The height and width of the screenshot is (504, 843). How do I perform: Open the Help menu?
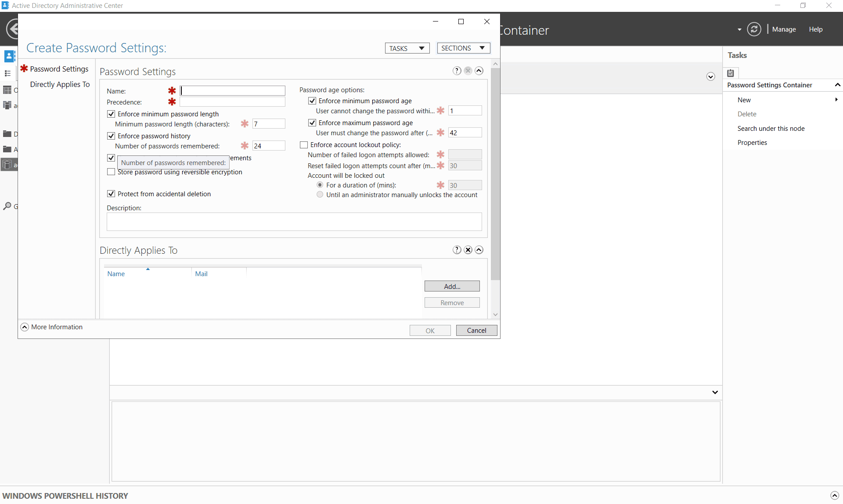click(x=816, y=29)
